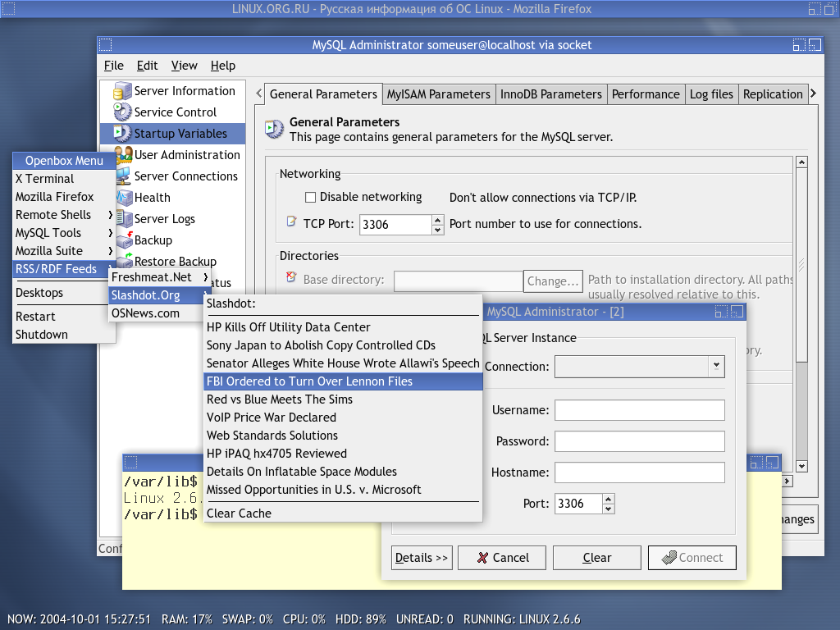Switch to MyISAM Parameters tab

coord(438,94)
